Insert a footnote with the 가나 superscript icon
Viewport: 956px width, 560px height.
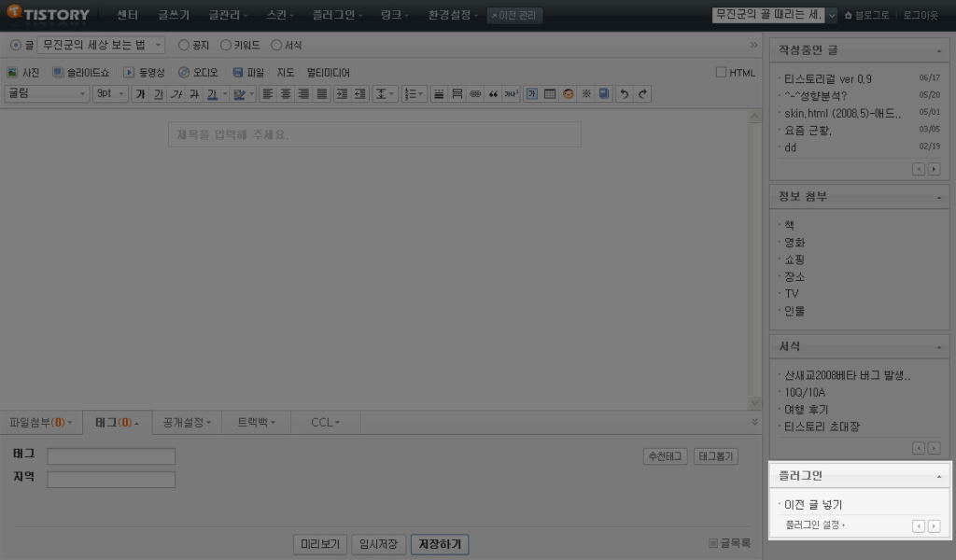[511, 94]
